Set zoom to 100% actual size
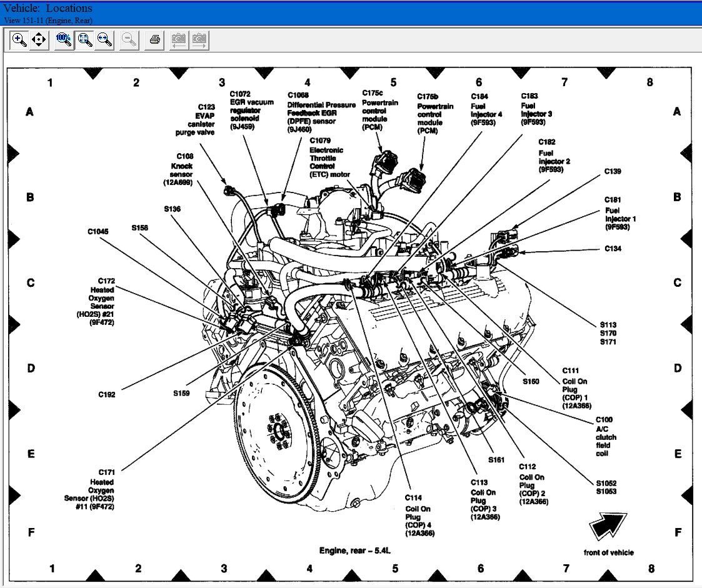Screen dimensions: 702x588 tap(63, 40)
